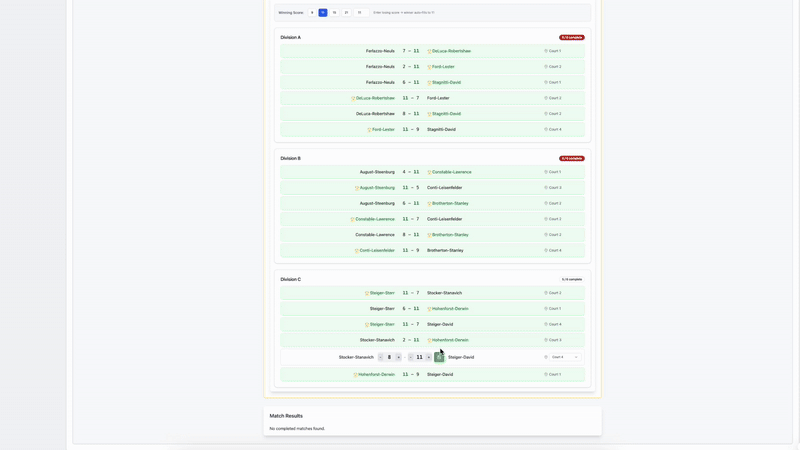
Task: Click 'Court 2' in DeLuca-Robertshaw vs Ford-Lester row
Action: point(555,98)
